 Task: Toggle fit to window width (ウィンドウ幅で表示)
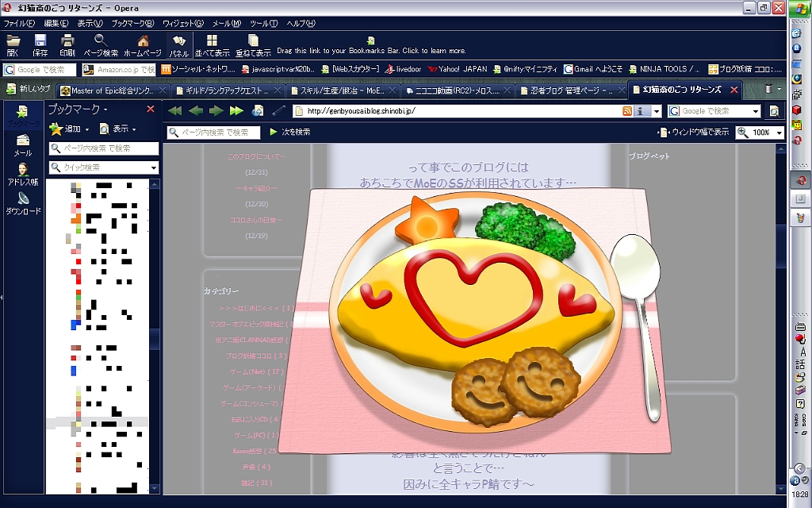tap(693, 133)
